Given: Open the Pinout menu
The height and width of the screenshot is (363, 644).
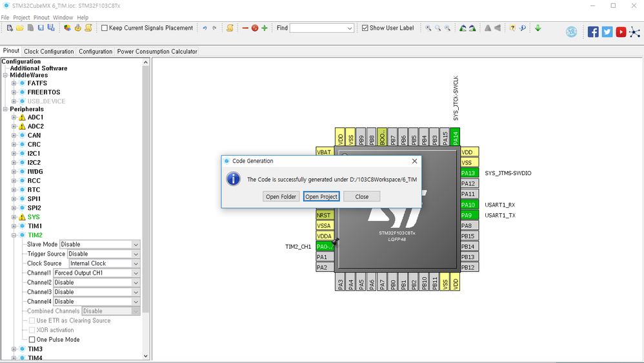Looking at the screenshot, I should point(41,17).
